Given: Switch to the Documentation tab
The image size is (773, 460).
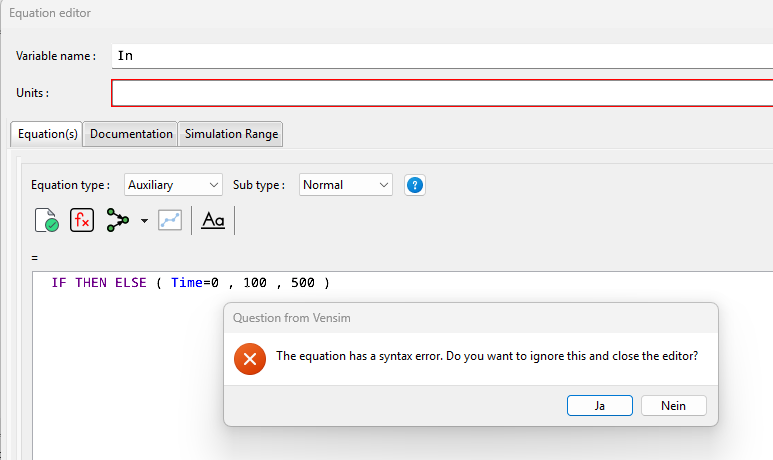Looking at the screenshot, I should (131, 134).
